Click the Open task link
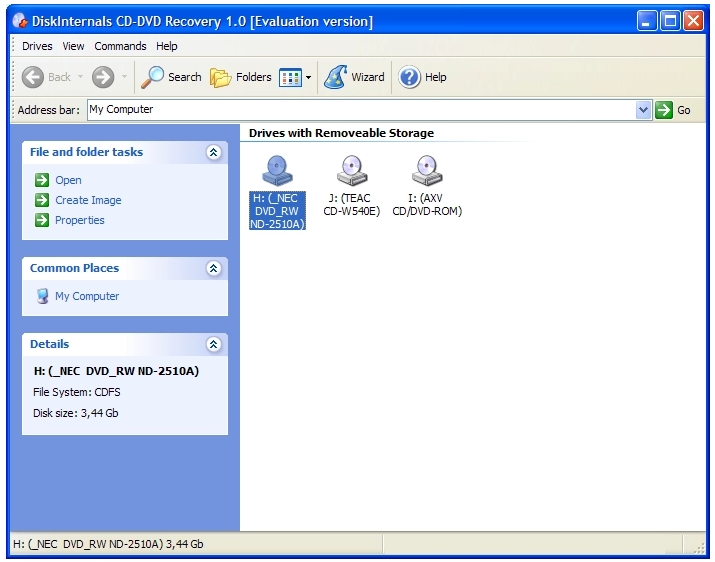The width and height of the screenshot is (715, 562). click(x=68, y=180)
